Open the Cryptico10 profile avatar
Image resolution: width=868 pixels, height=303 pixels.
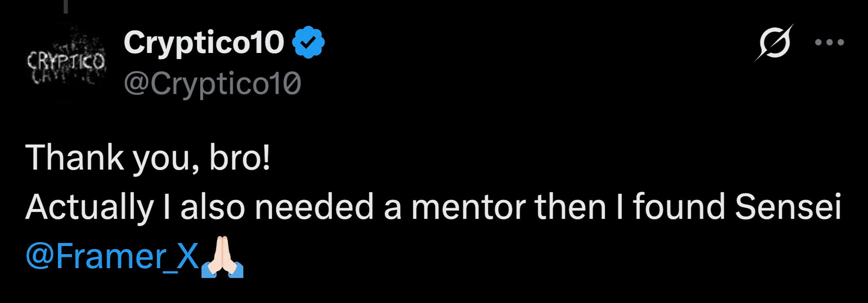tap(66, 63)
